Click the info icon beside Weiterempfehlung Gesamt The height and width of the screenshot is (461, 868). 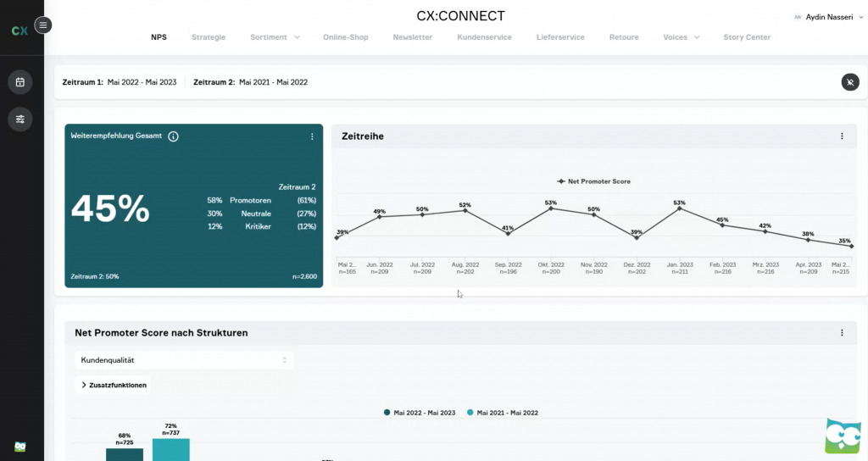174,136
